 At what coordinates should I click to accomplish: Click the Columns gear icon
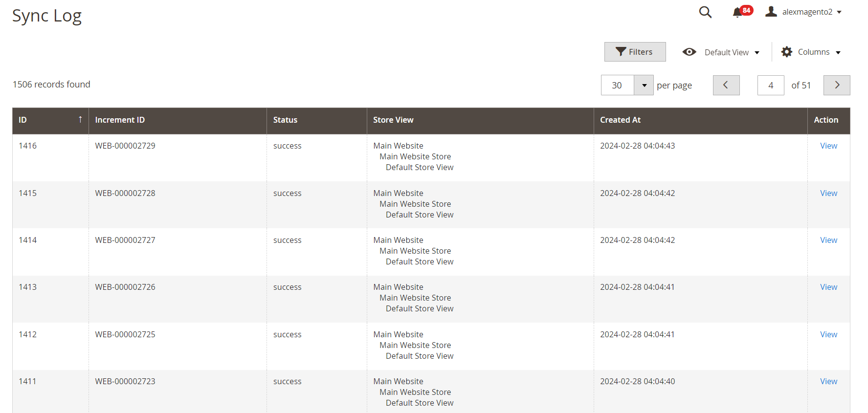pos(786,52)
